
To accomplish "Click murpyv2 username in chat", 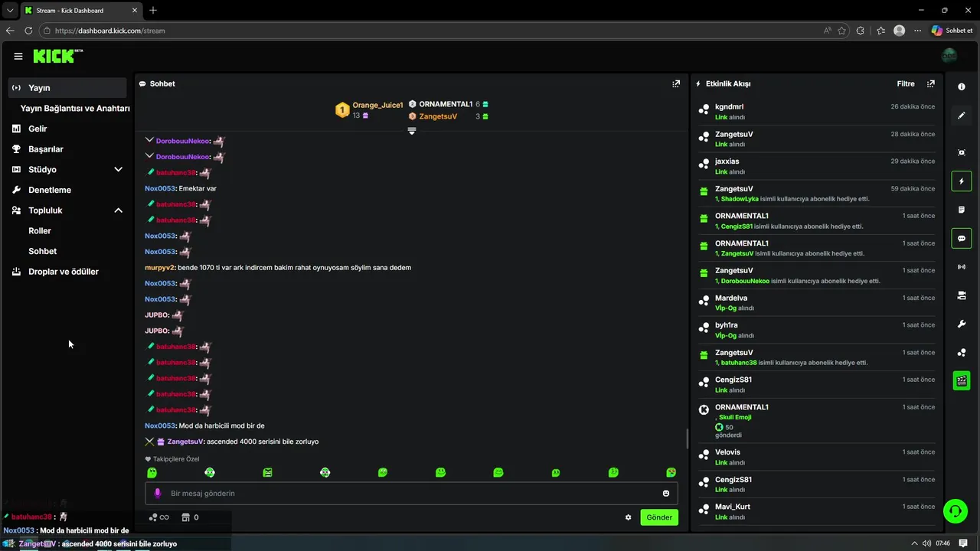I will [160, 268].
